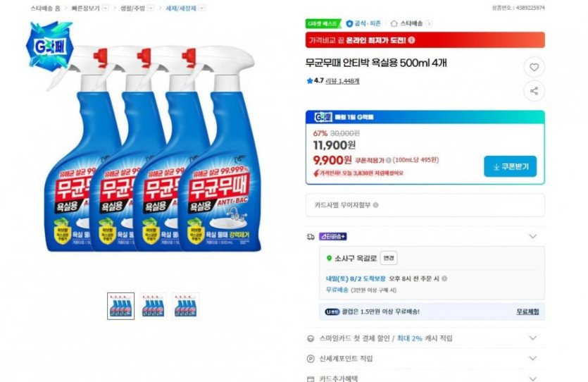Click info icon beside 쿠폰적용가
The width and height of the screenshot is (588, 382).
coord(389,160)
